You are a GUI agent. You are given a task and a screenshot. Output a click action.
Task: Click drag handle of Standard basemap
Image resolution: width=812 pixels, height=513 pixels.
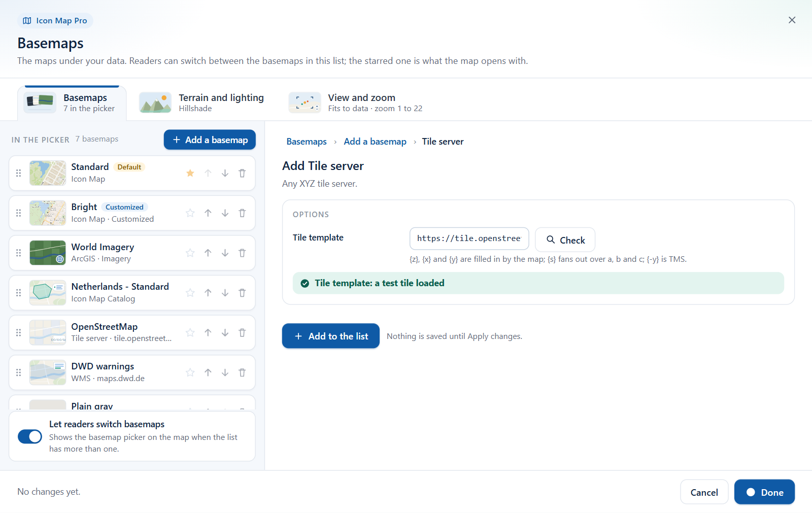19,173
